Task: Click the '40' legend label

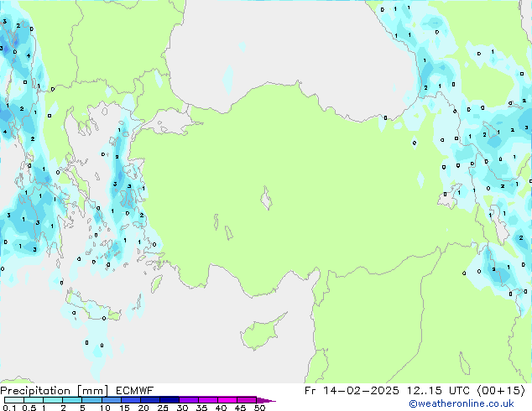Action: (221, 408)
